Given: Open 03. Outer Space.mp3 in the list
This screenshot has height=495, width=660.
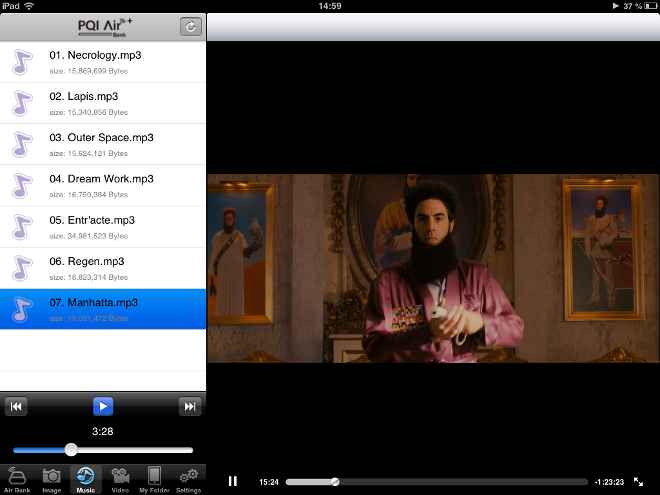Looking at the screenshot, I should click(103, 145).
